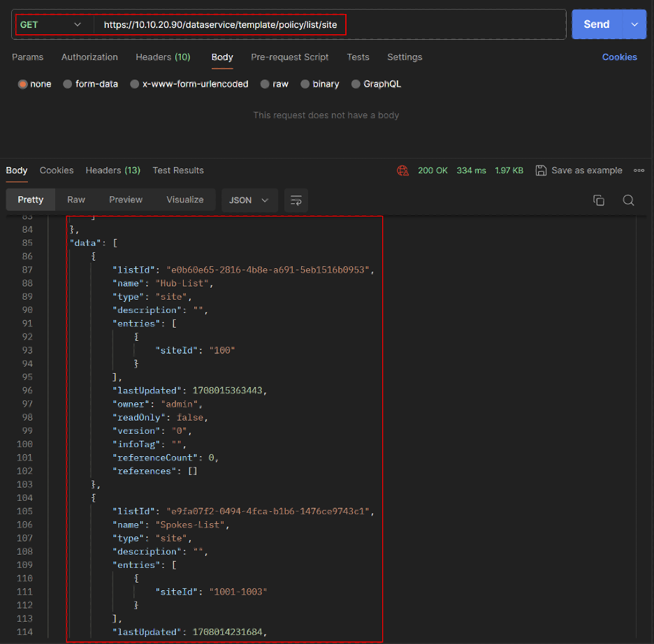This screenshot has width=654, height=644.
Task: Open the GET request method dropdown
Action: (x=52, y=24)
